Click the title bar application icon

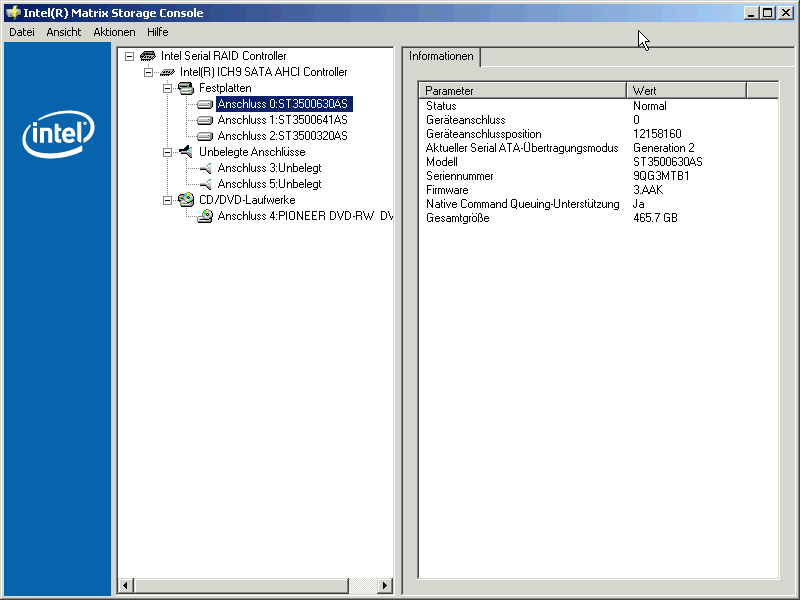coord(13,13)
